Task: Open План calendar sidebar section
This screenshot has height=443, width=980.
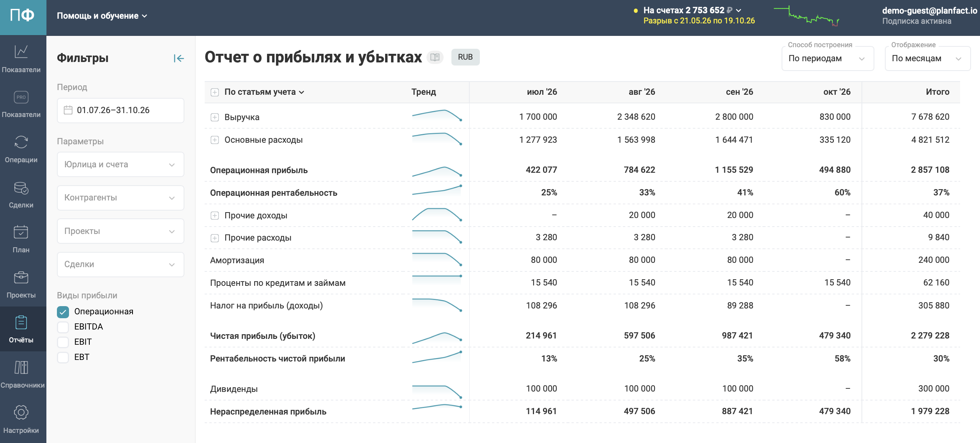Action: coord(21,239)
